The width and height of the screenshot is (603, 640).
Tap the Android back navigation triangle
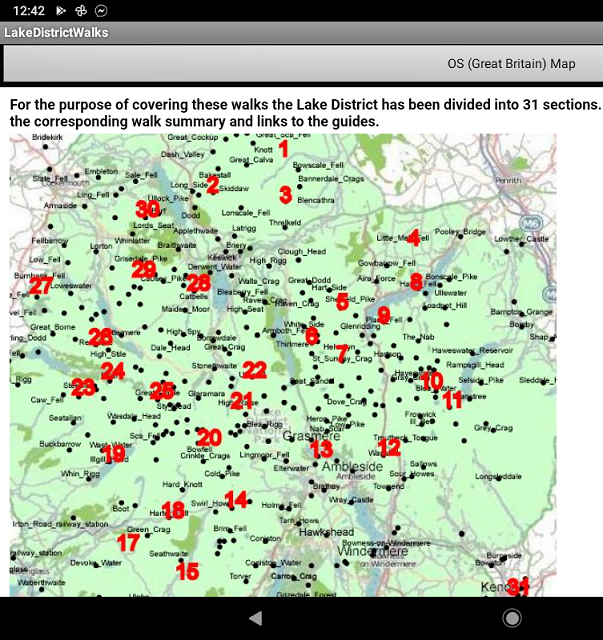pyautogui.click(x=256, y=618)
